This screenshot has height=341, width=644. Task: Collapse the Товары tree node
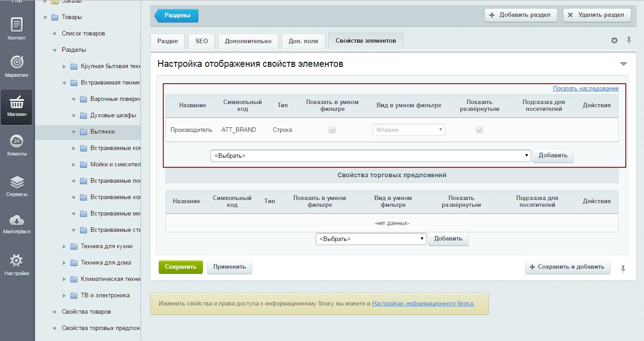point(45,17)
